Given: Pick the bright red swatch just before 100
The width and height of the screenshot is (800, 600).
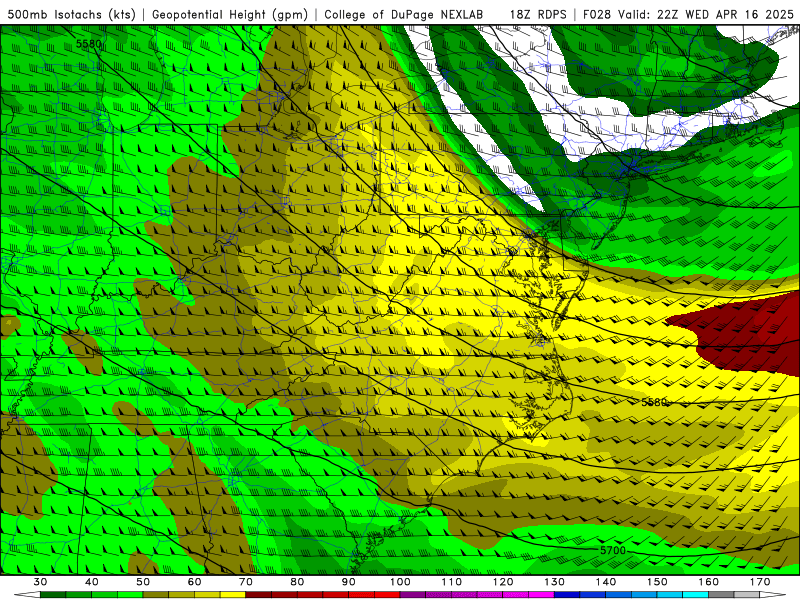Looking at the screenshot, I should tap(387, 595).
